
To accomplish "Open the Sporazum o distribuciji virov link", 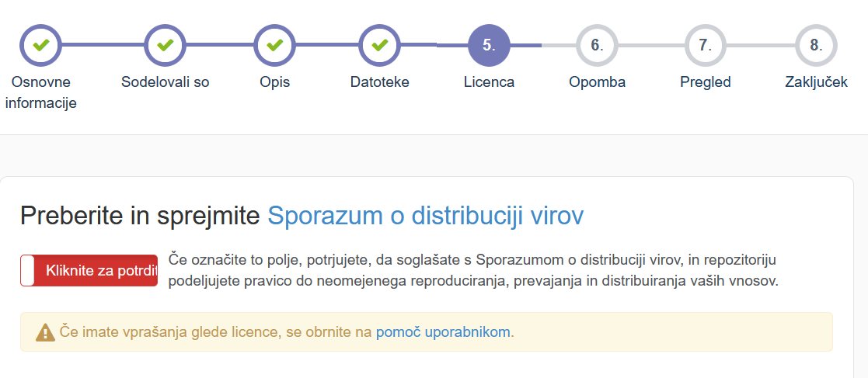I will click(x=425, y=216).
